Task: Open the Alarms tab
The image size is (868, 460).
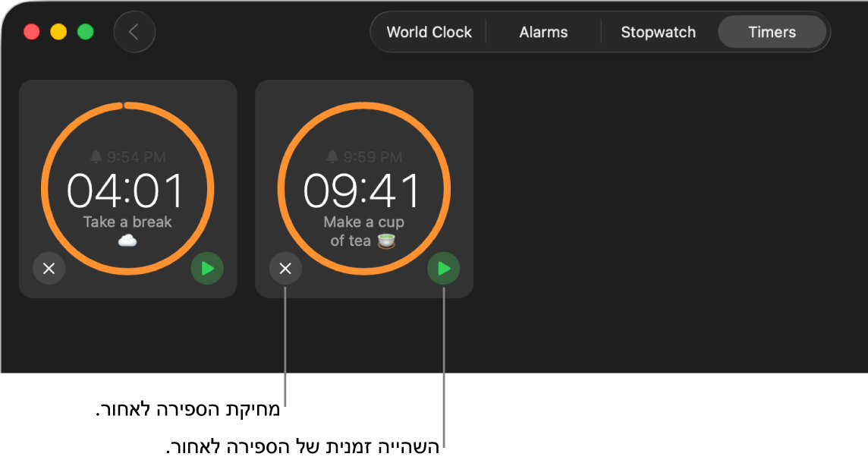Action: point(543,32)
